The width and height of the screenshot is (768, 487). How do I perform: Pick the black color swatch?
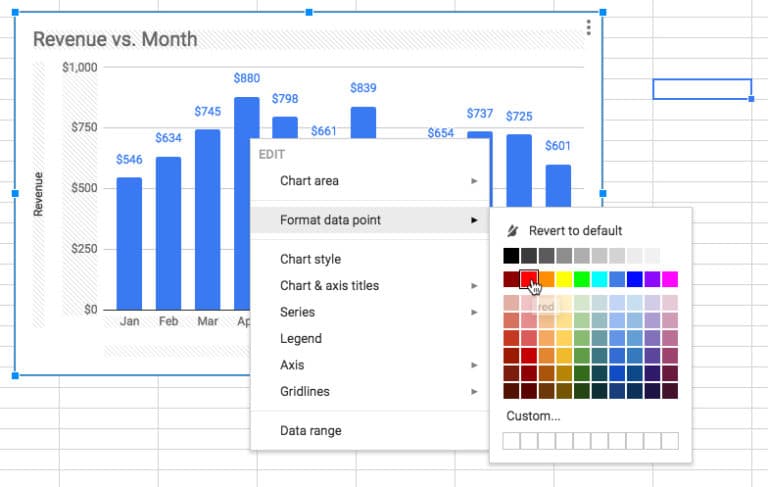511,256
